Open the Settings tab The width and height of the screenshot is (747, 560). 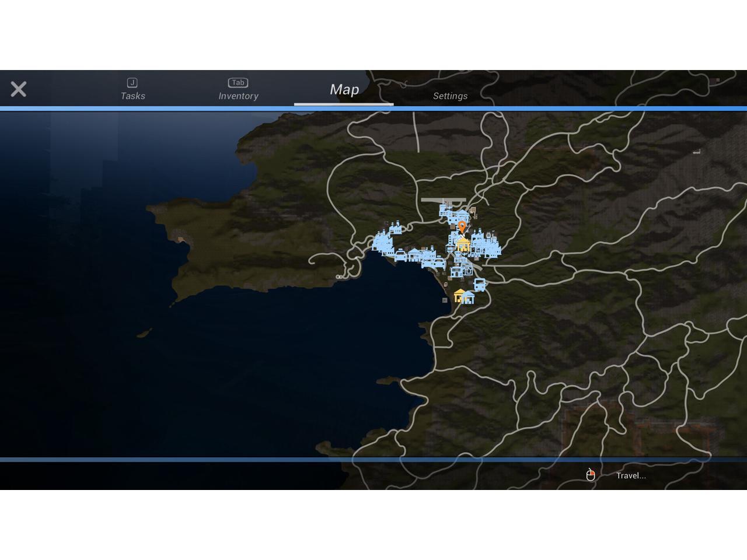[450, 96]
